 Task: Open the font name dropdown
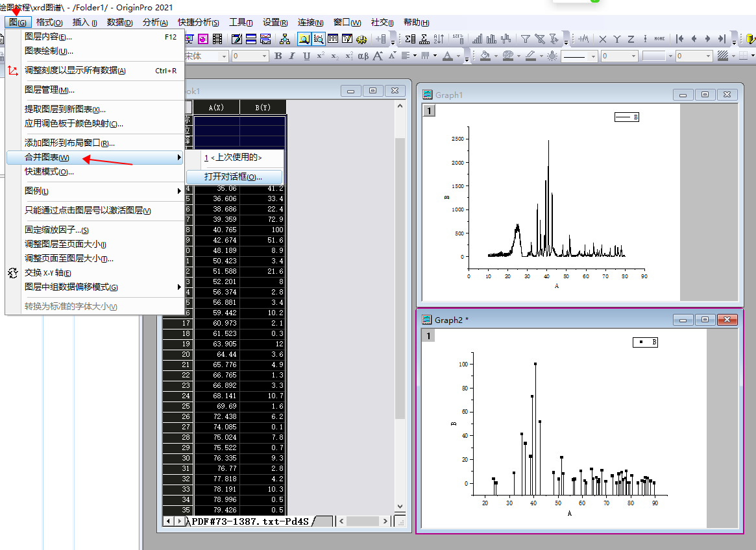point(224,56)
